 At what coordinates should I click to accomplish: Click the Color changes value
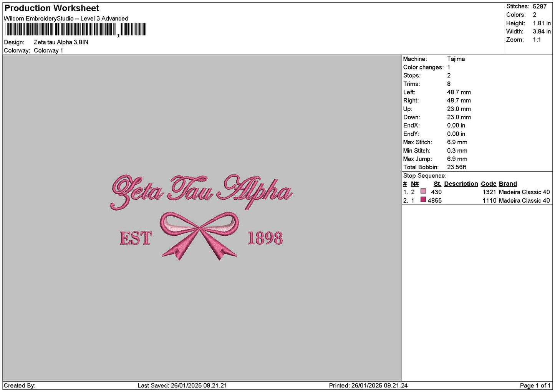449,67
